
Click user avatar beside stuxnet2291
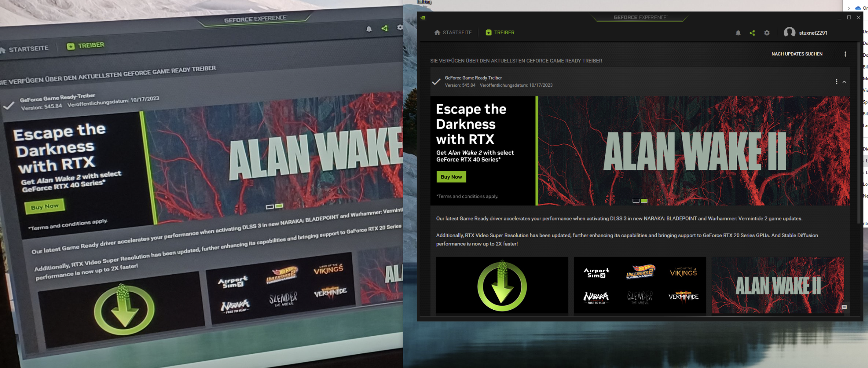789,33
